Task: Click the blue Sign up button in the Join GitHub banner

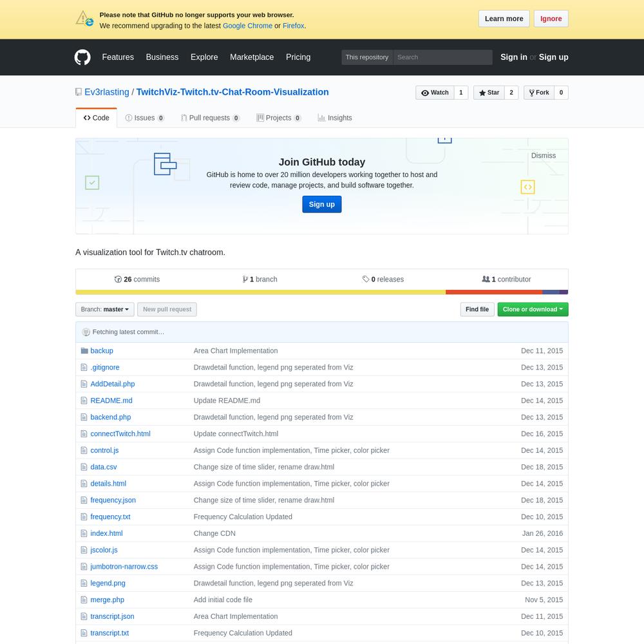Action: tap(321, 204)
